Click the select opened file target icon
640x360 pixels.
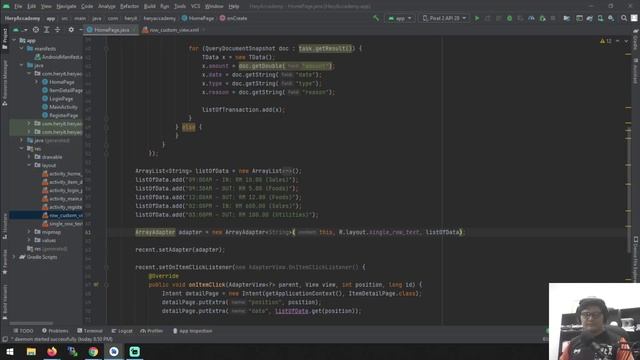click(x=36, y=30)
